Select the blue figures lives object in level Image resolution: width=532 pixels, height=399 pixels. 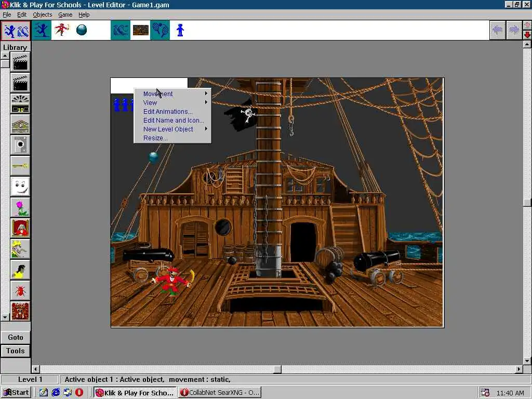pyautogui.click(x=123, y=105)
